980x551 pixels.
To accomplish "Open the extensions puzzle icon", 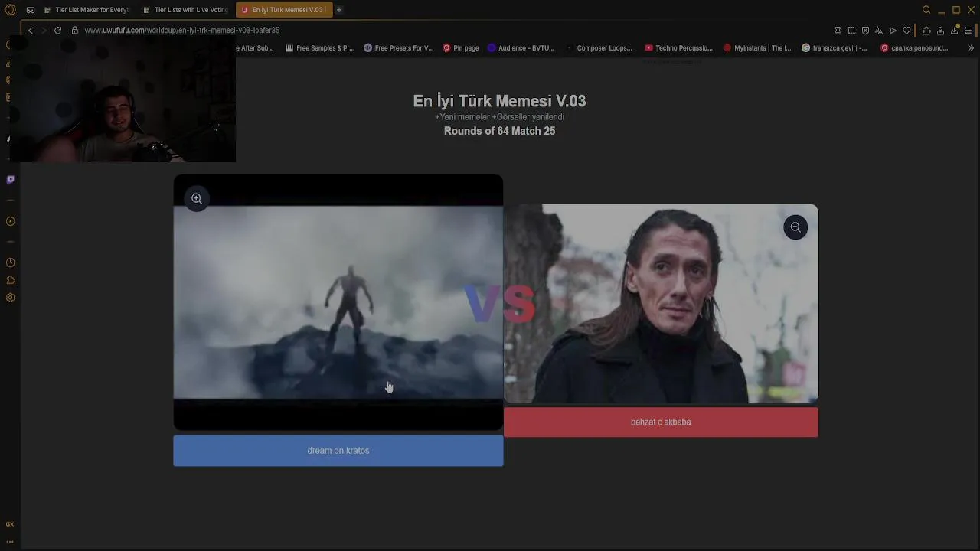I will pyautogui.click(x=926, y=31).
